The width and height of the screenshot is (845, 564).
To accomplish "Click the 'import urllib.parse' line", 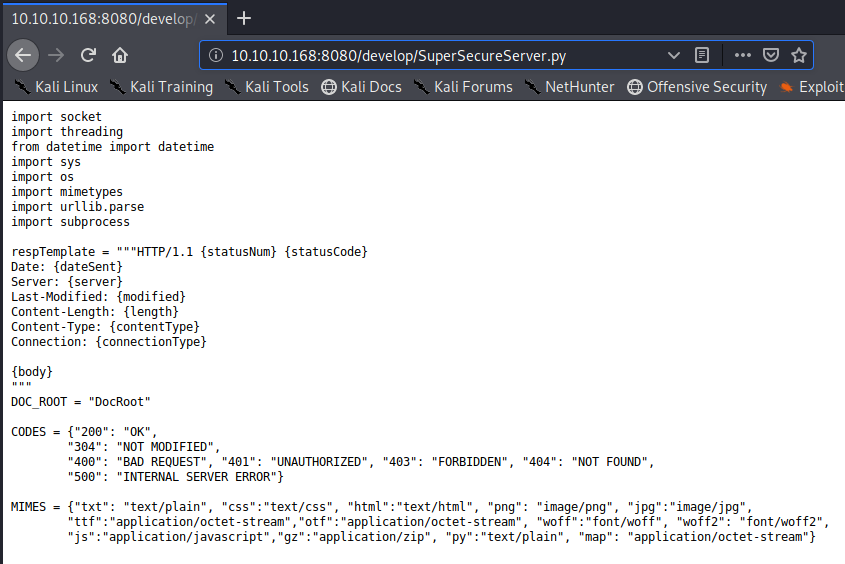I will tap(78, 207).
